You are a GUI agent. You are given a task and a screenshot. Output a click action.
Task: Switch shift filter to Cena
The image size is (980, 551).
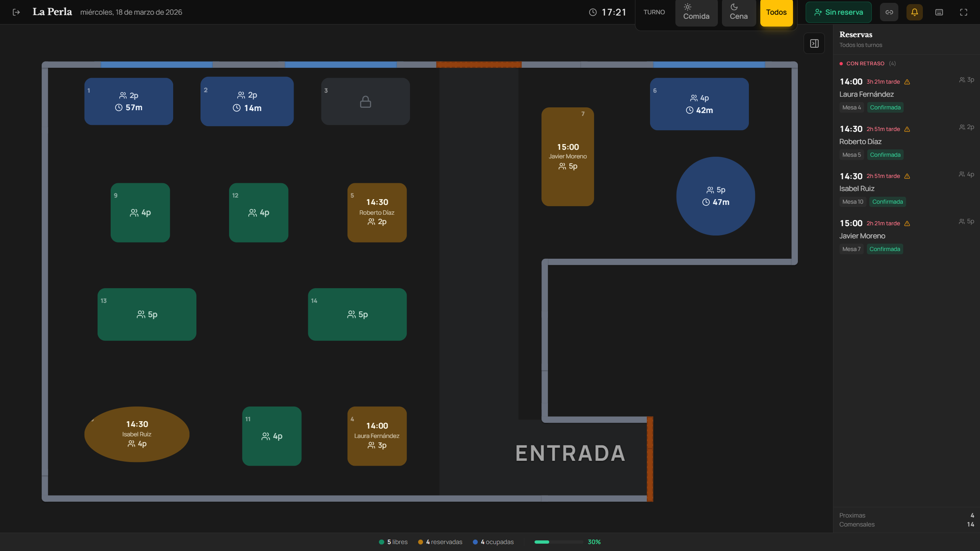(x=738, y=12)
